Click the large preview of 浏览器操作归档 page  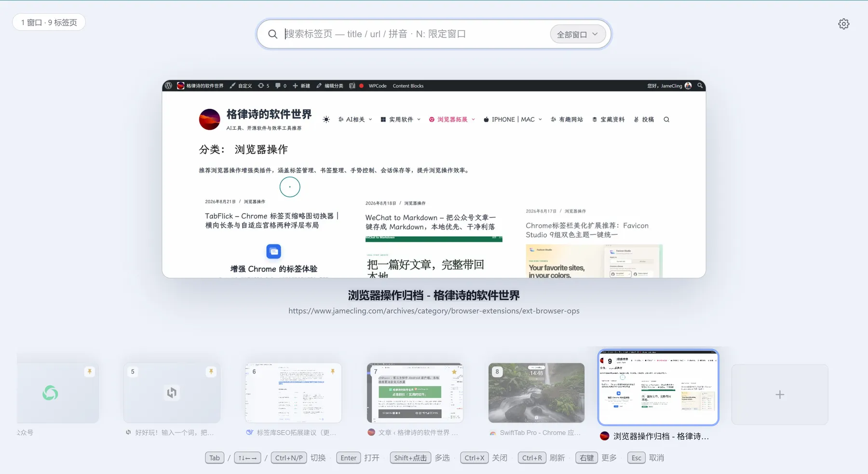[x=434, y=179]
